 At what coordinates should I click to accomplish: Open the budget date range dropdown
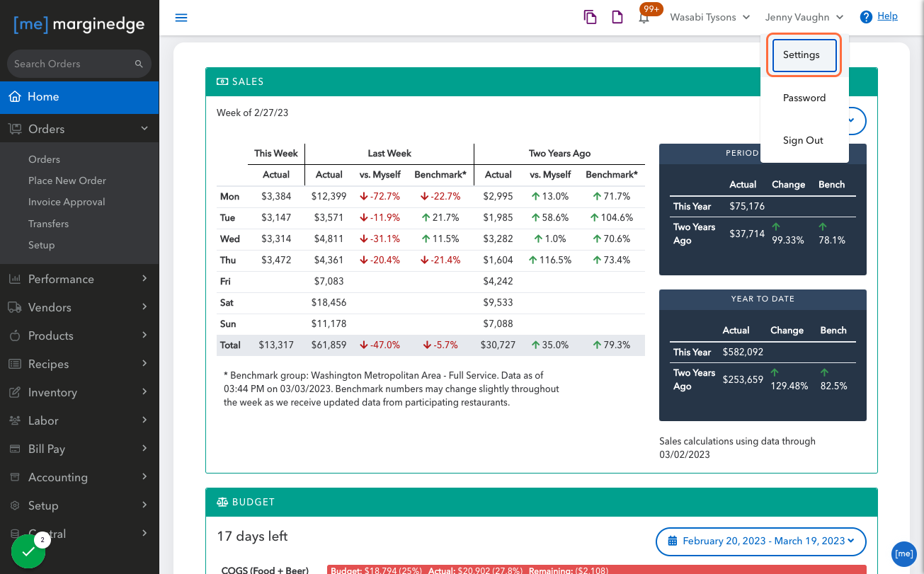pyautogui.click(x=761, y=541)
